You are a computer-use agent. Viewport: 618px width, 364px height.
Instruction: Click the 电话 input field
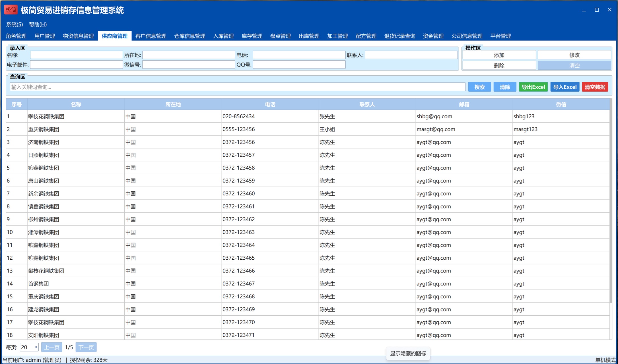point(299,55)
